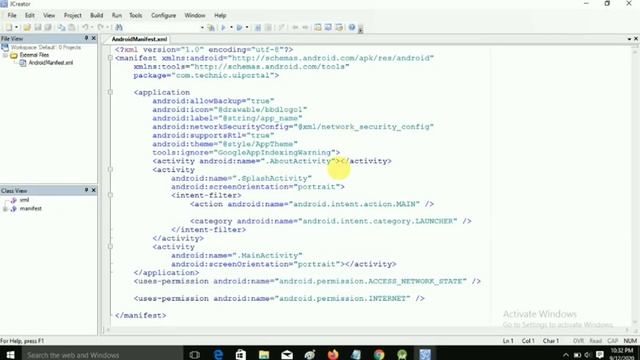Select the AndroidManifest.xml editor tab

click(139, 39)
